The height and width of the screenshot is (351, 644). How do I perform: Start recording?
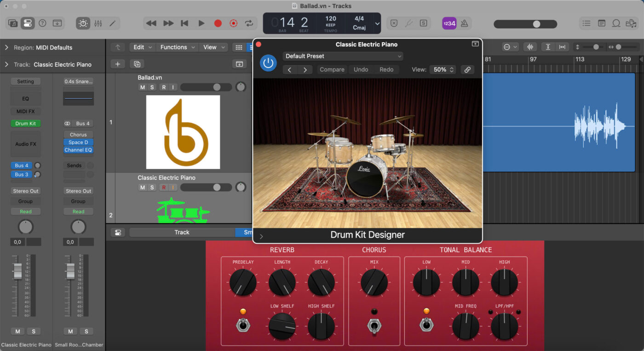pos(218,23)
